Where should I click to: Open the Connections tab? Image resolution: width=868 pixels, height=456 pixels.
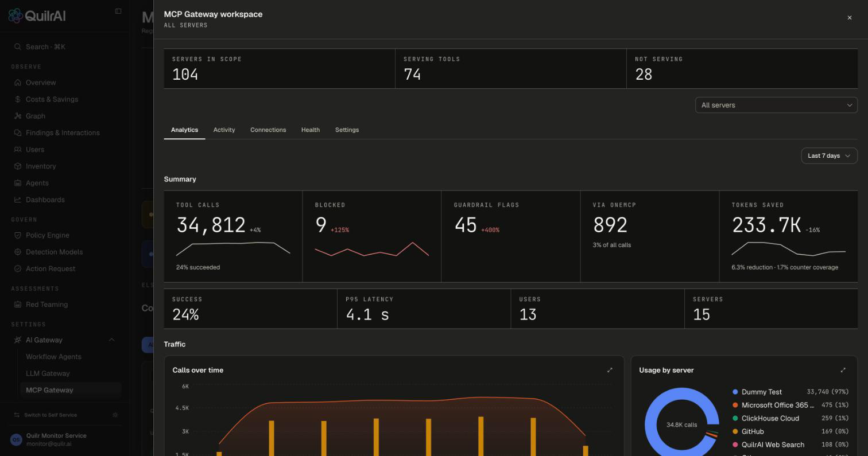[x=268, y=130]
